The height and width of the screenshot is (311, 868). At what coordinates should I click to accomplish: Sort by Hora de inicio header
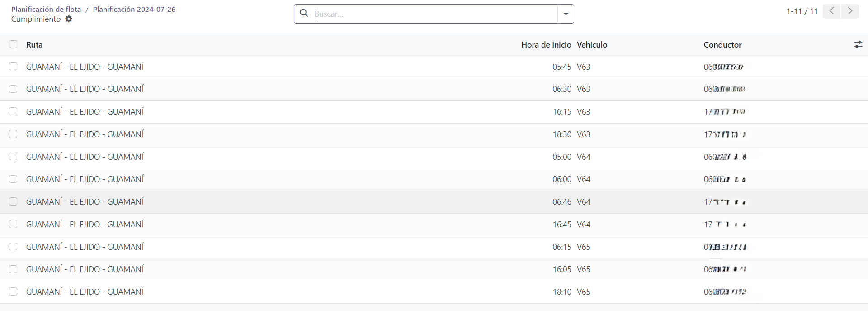click(x=546, y=44)
